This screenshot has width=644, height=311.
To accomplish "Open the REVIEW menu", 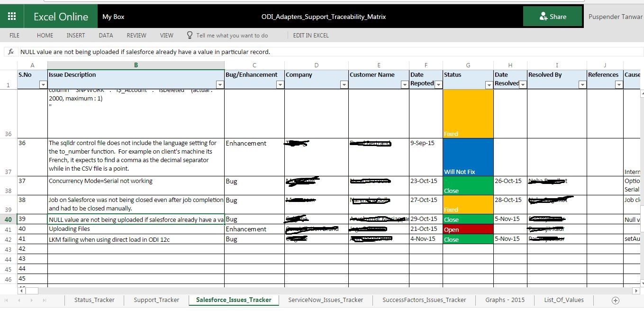I will pyautogui.click(x=136, y=35).
